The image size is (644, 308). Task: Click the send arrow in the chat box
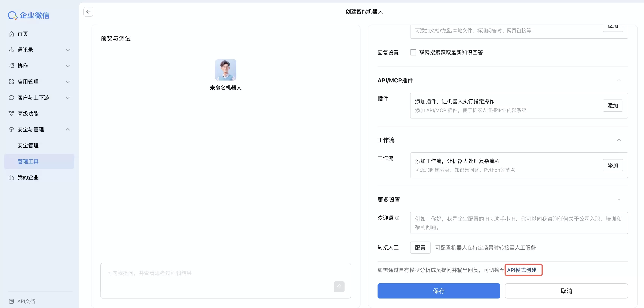point(339,287)
